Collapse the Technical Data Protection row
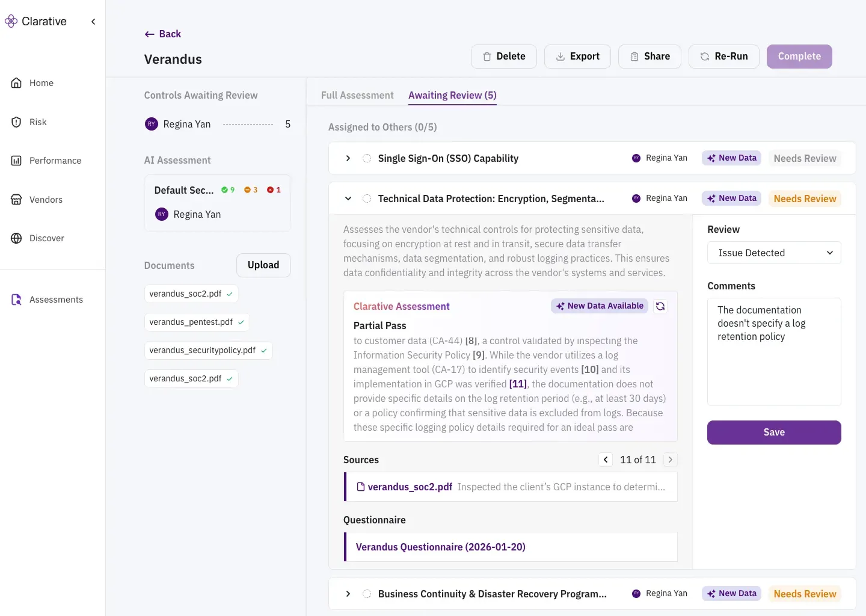The image size is (866, 616). tap(348, 199)
